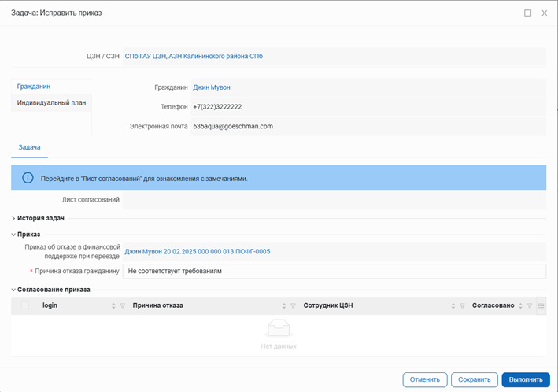Filter the login column
Image resolution: width=558 pixels, height=392 pixels.
tap(122, 305)
